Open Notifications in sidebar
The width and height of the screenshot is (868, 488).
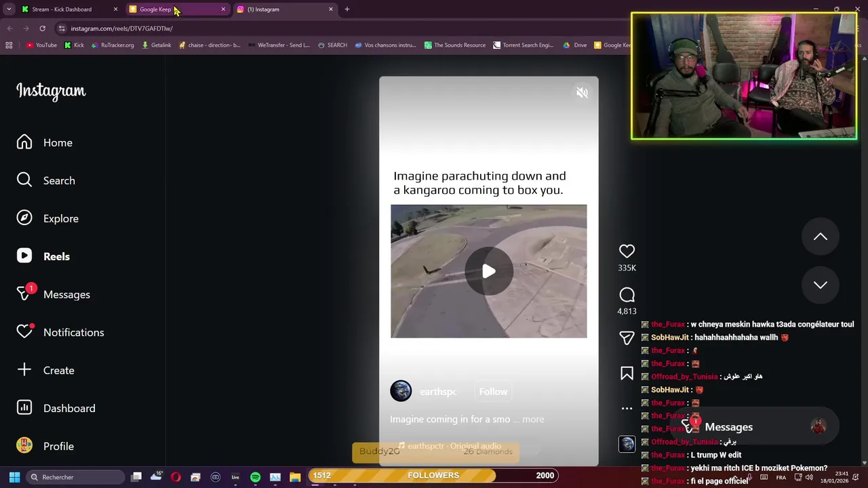(x=60, y=332)
